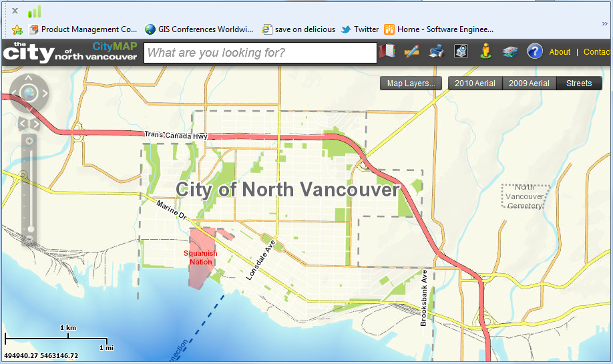Open the stacked map layers icon
This screenshot has width=613, height=364.
click(x=510, y=51)
